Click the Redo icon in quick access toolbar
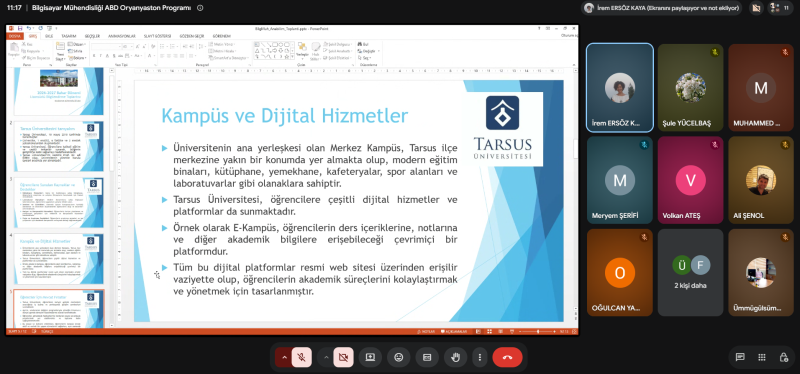 [x=40, y=28]
